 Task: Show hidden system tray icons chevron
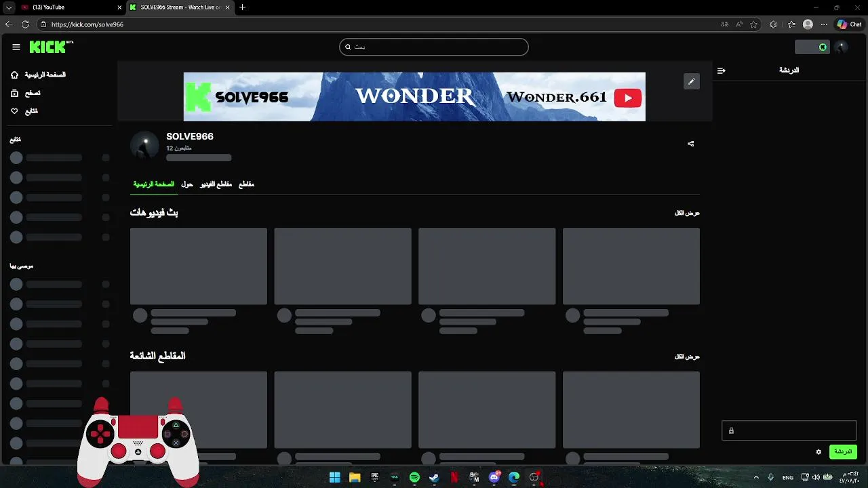click(756, 477)
